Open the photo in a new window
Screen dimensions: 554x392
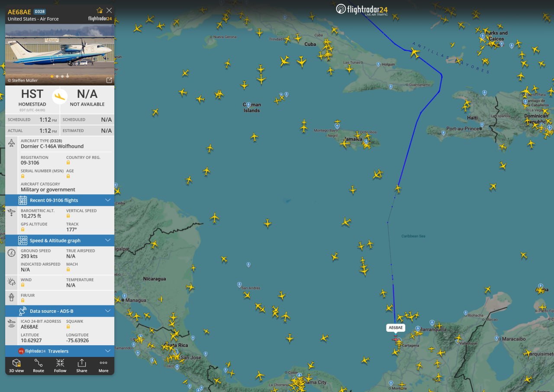click(109, 80)
